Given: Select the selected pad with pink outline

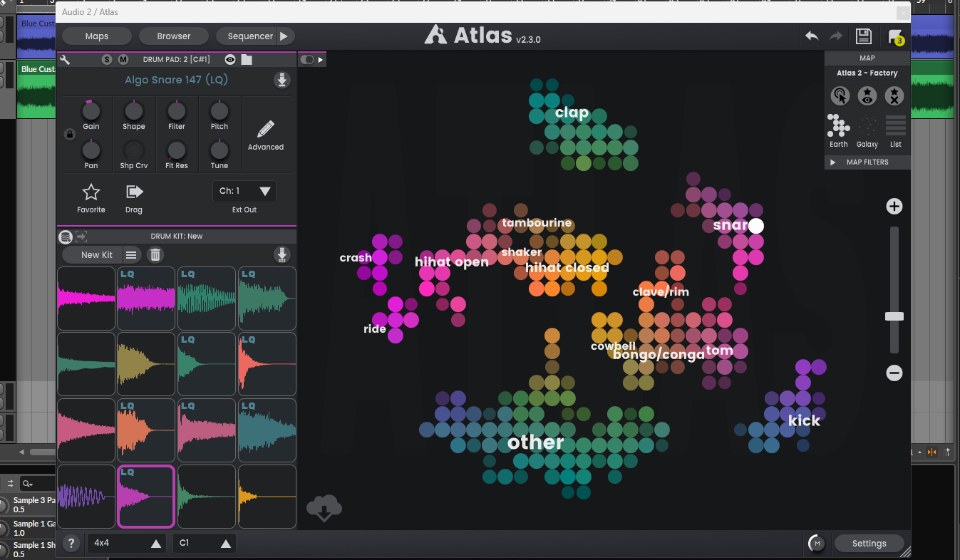Looking at the screenshot, I should coord(146,497).
